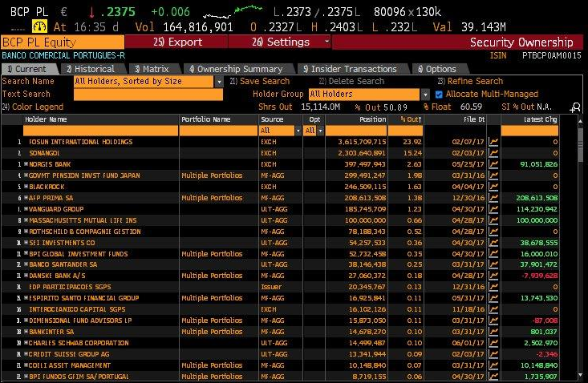This screenshot has width=588, height=383.
Task: Open chart icon for Credit Suisse Group AG
Action: (x=493, y=354)
